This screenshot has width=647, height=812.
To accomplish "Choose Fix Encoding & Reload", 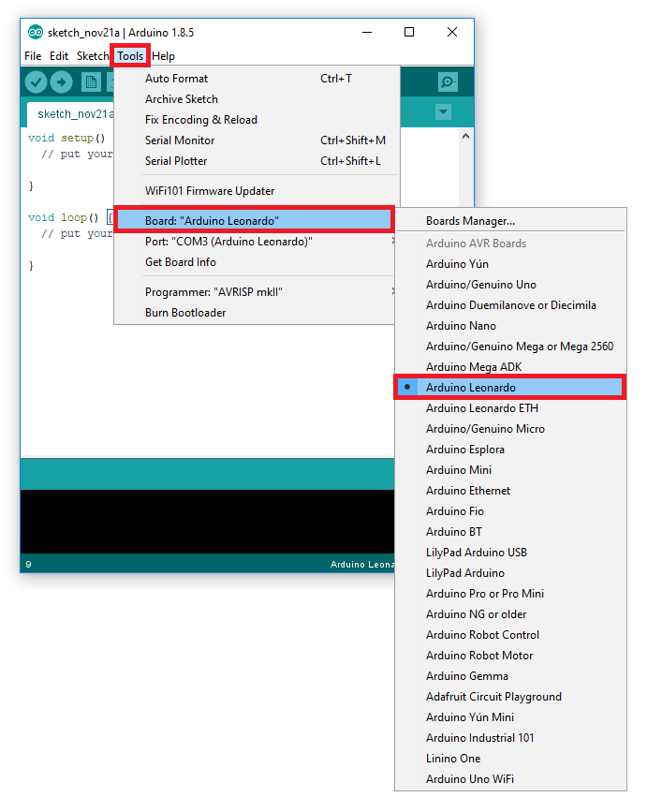I will click(257, 120).
